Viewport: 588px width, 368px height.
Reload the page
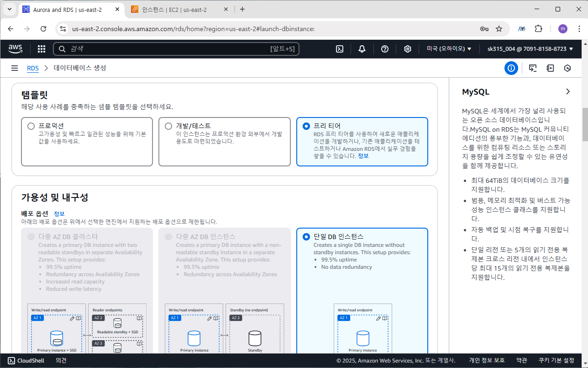[43, 29]
